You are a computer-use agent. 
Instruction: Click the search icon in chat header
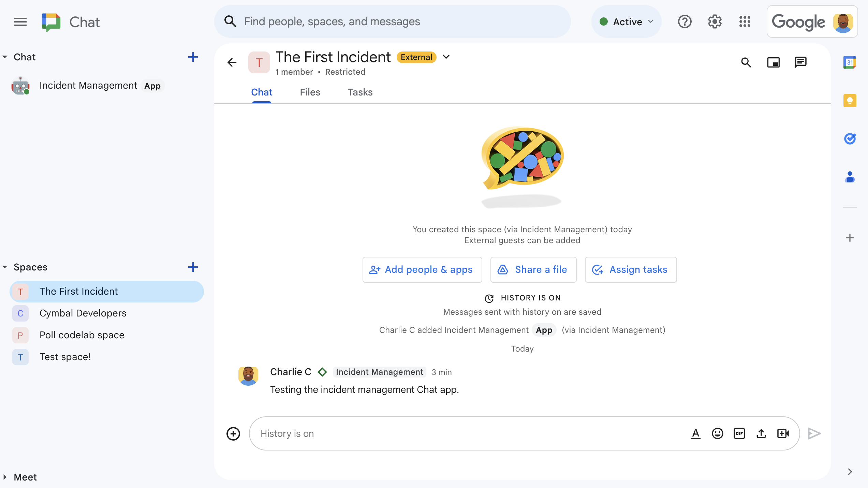coord(746,62)
